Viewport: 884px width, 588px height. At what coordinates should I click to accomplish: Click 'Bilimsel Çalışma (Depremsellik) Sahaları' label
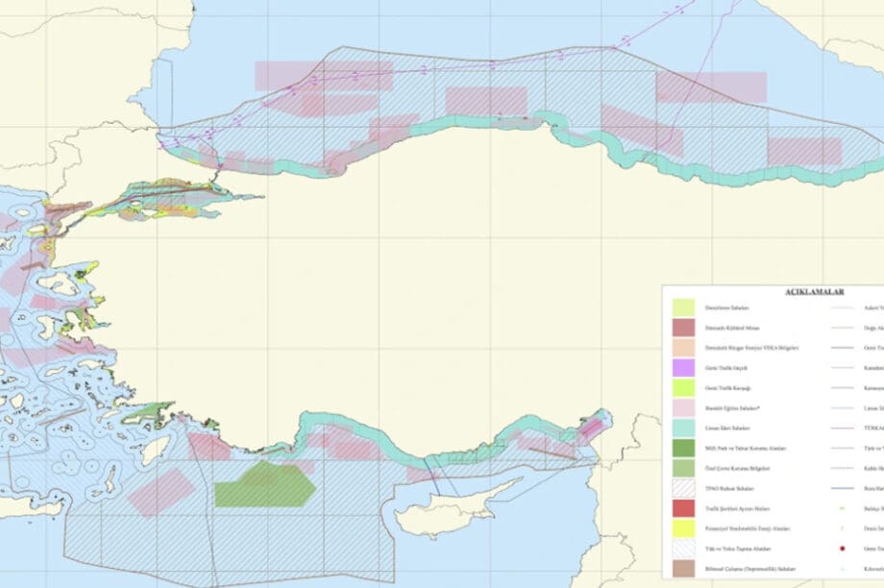(x=749, y=569)
